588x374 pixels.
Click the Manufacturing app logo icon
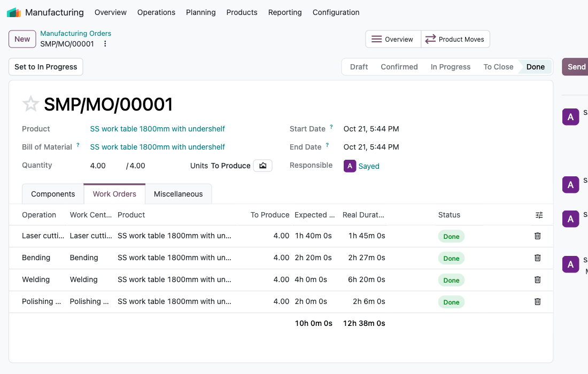pos(14,12)
